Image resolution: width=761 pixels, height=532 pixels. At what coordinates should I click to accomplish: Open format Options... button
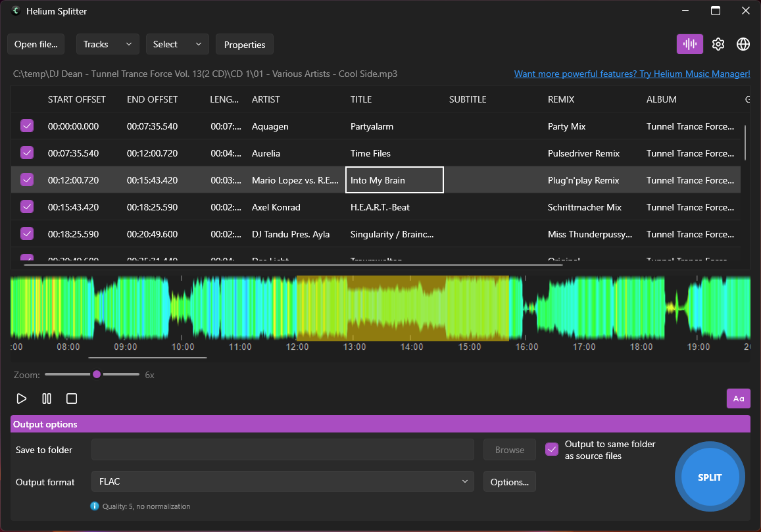[x=510, y=482]
